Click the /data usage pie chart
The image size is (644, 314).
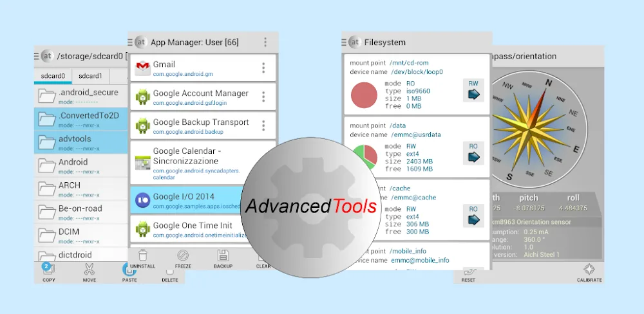click(x=365, y=157)
